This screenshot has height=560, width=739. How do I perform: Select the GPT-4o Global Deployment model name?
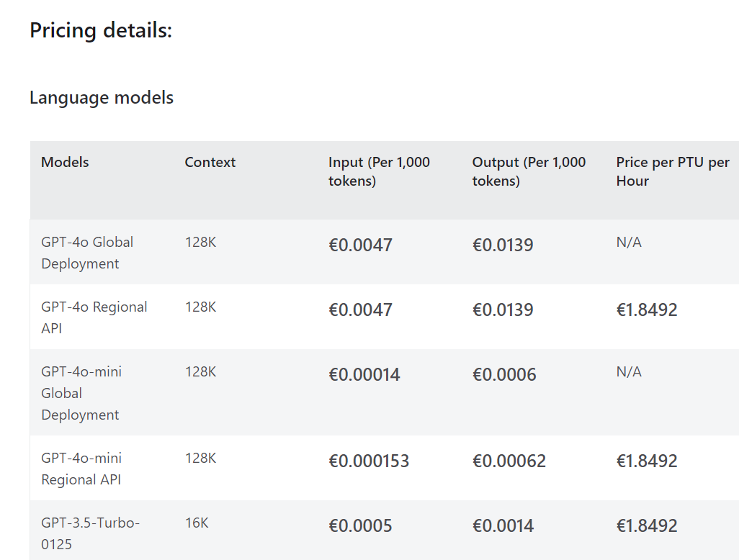tap(87, 253)
